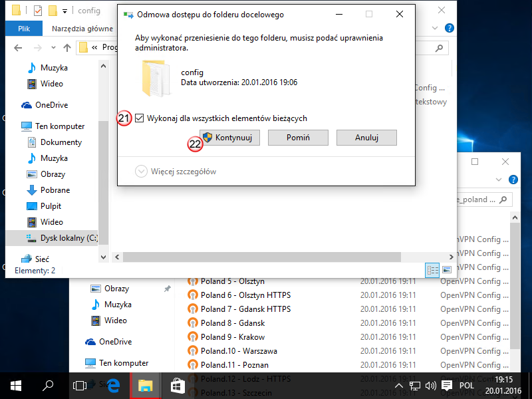Open Muzyka in the back Explorer window
Viewport: 532px width, 399px height.
pyautogui.click(x=111, y=305)
